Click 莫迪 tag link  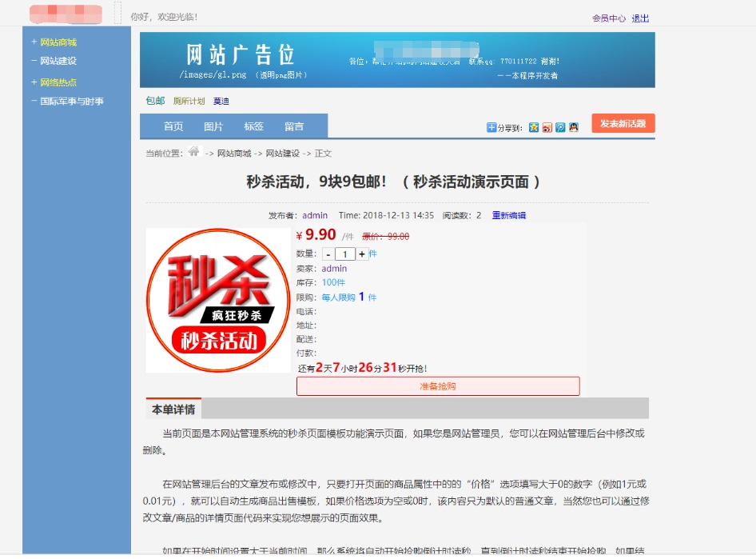click(x=221, y=101)
